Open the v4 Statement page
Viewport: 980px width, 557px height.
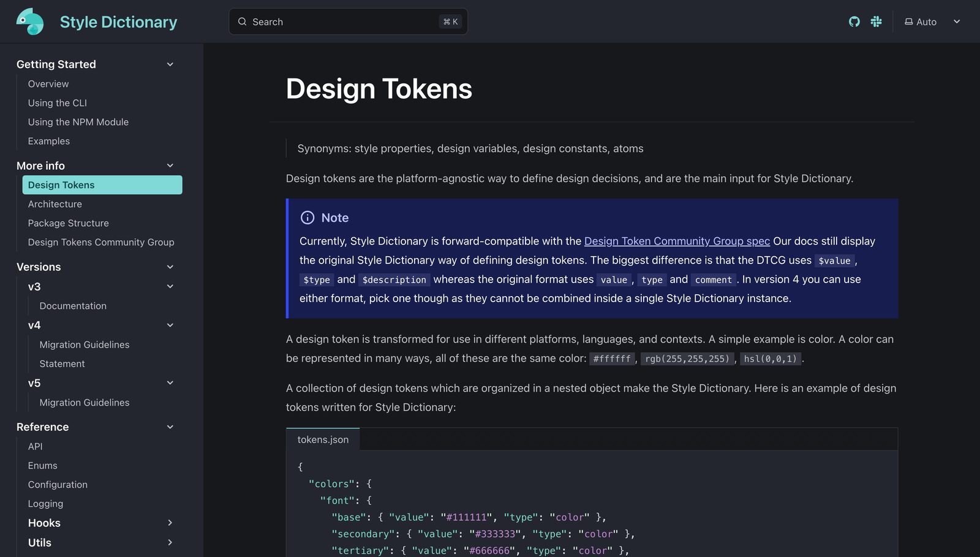[62, 363]
